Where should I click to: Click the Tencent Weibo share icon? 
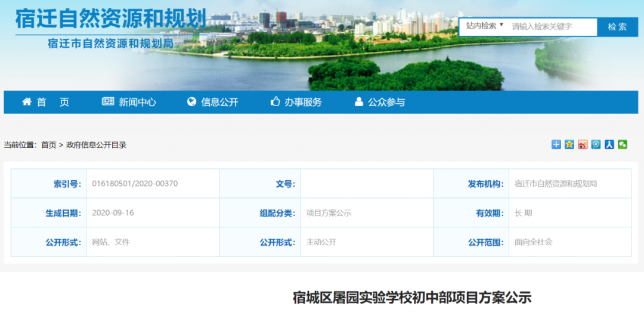click(x=596, y=144)
